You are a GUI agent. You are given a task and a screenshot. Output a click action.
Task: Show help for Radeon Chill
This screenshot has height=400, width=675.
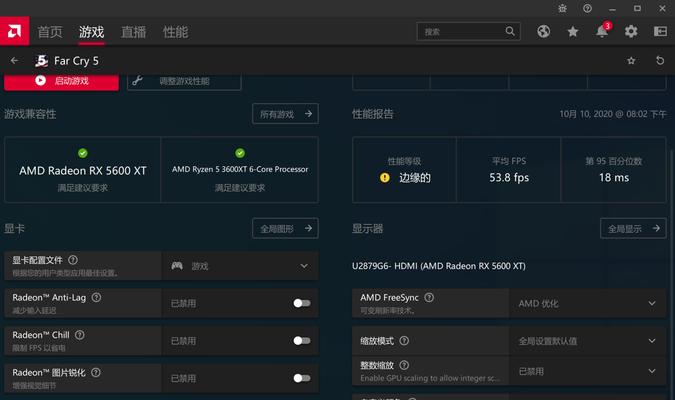[x=80, y=335]
